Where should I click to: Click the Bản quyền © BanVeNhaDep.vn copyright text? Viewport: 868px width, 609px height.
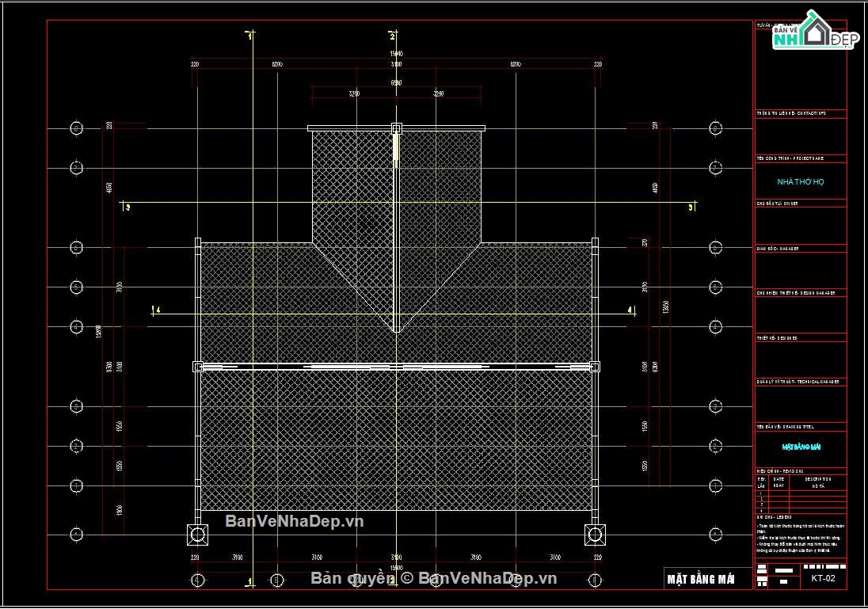coord(433,578)
